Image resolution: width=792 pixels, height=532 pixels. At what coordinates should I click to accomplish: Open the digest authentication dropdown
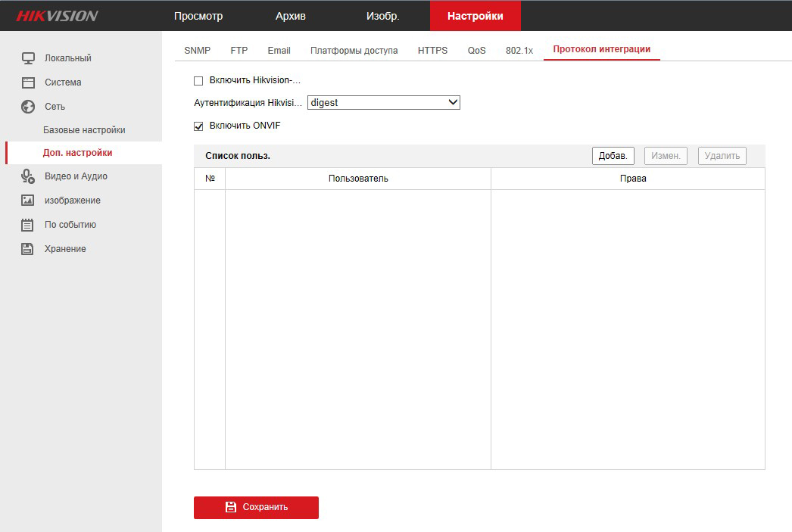tap(384, 102)
